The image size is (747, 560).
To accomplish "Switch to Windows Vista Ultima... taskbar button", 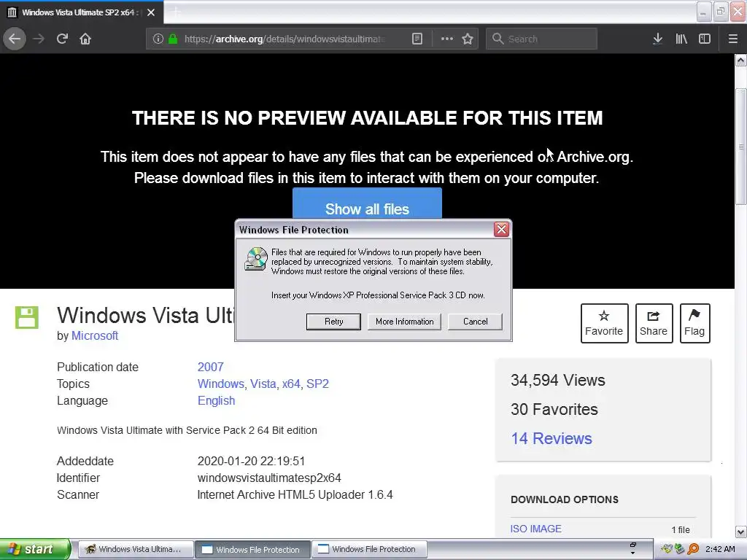I will click(136, 549).
